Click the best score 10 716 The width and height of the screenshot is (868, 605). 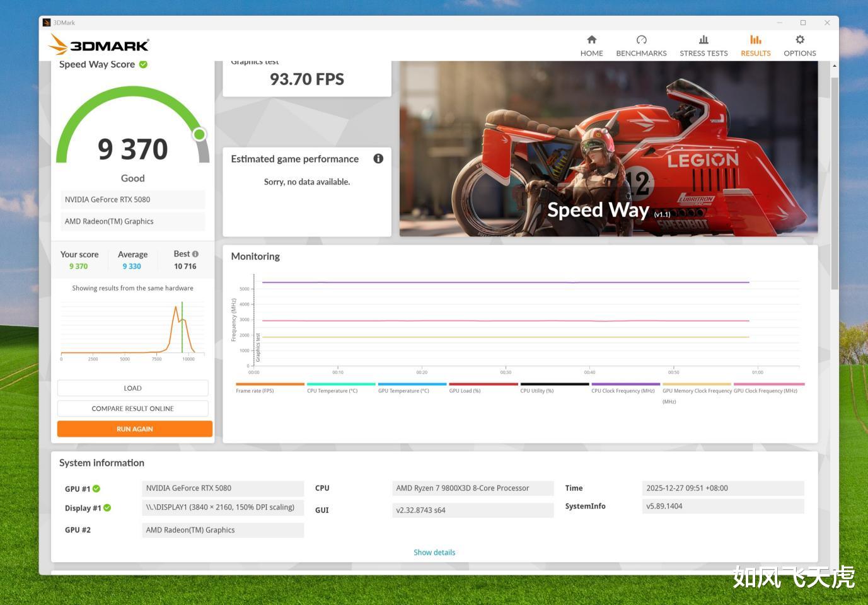185,267
